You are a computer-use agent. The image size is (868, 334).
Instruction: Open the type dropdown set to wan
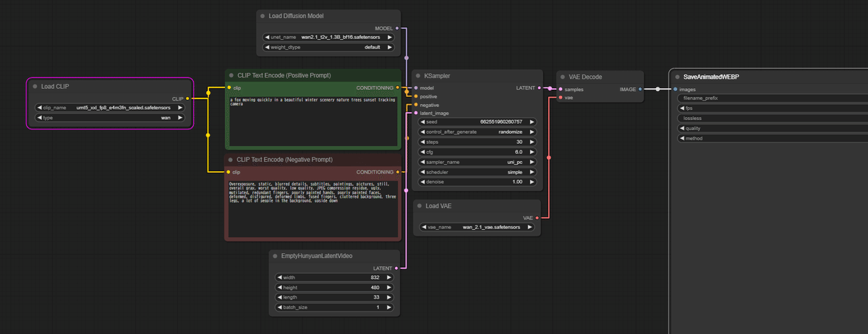click(x=109, y=117)
